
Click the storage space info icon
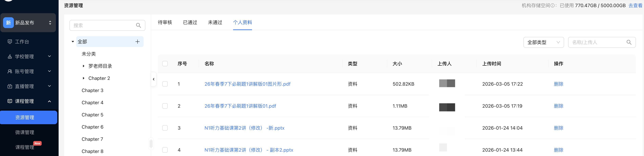pyautogui.click(x=552, y=5)
